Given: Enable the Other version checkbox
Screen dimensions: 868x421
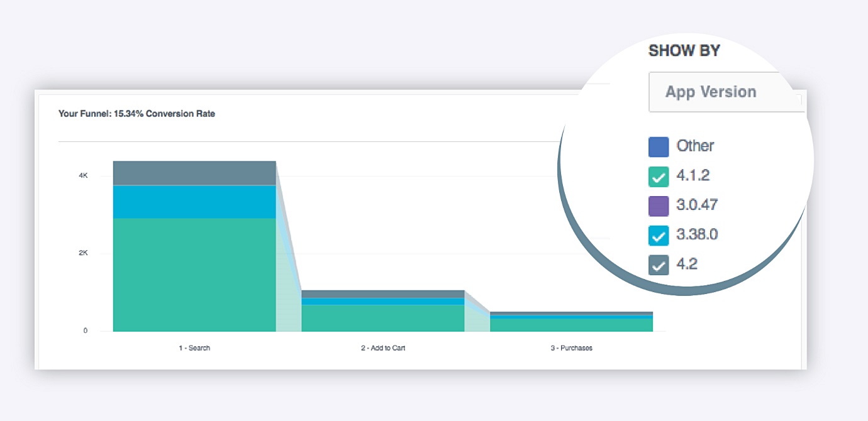Looking at the screenshot, I should pos(659,146).
